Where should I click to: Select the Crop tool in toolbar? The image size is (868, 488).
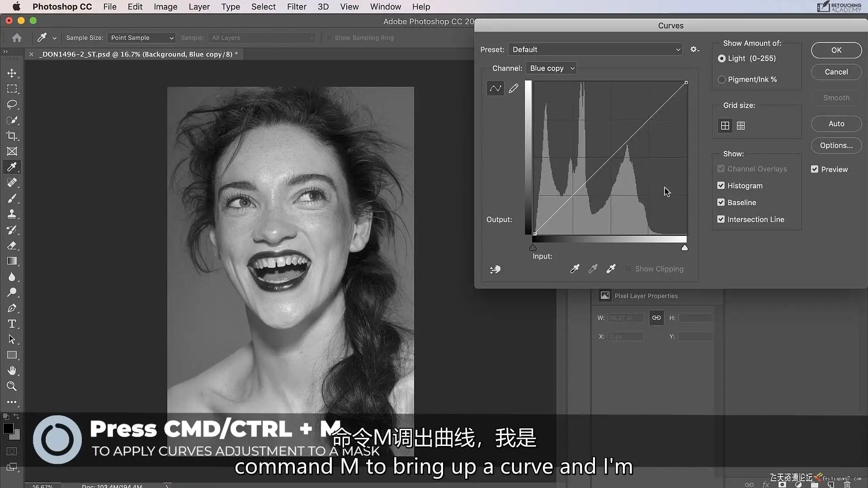pyautogui.click(x=12, y=136)
